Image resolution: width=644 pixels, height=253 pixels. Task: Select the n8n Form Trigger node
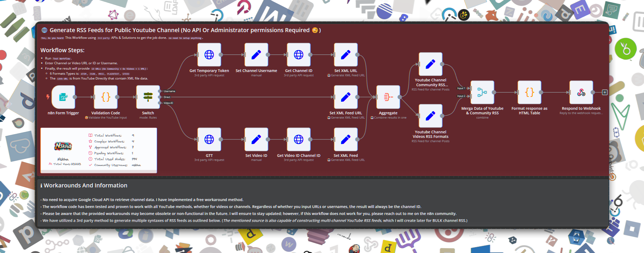[x=63, y=97]
